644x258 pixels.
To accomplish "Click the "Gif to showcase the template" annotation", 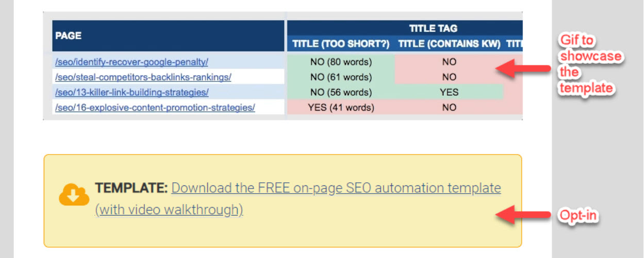I will coord(590,64).
